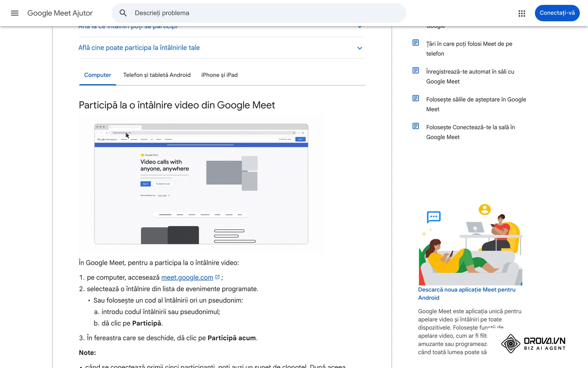588x368 pixels.
Task: Open 'Folosește sălile de așteptare' article
Action: [476, 105]
